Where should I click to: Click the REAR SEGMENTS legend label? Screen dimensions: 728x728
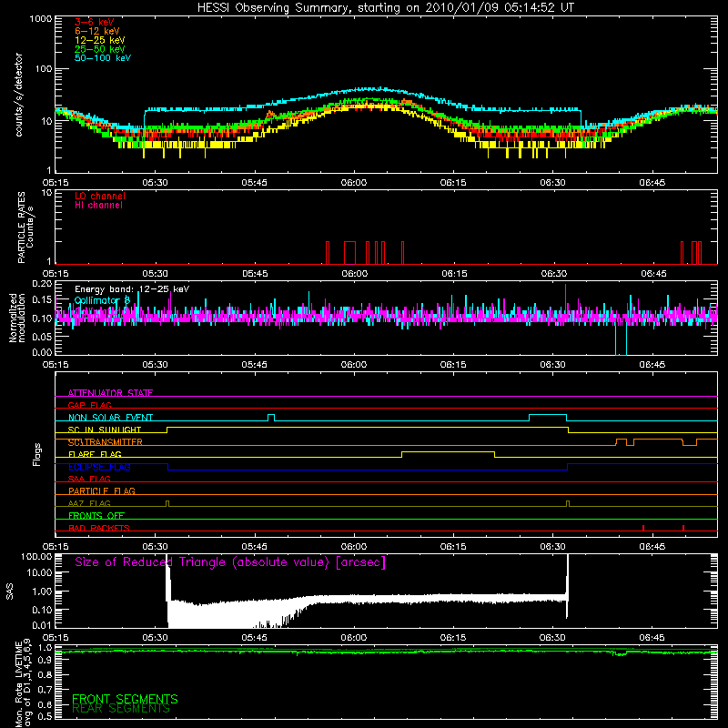(121, 709)
